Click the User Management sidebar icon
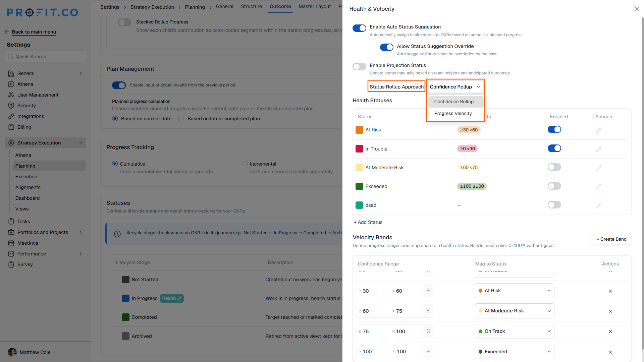This screenshot has width=644, height=362. click(11, 95)
